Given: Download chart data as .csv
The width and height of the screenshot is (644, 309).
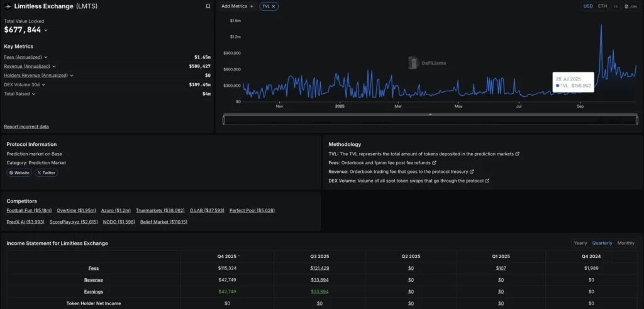Looking at the screenshot, I should click(x=631, y=6).
